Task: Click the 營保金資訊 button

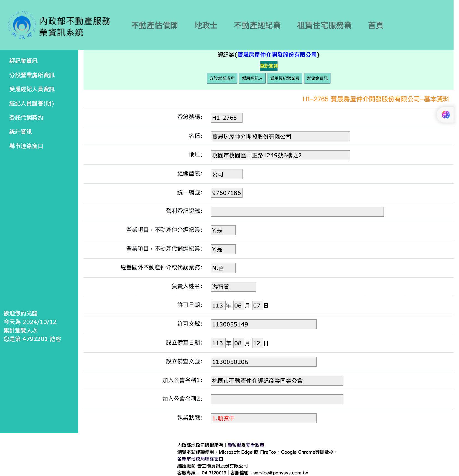Action: pos(317,78)
